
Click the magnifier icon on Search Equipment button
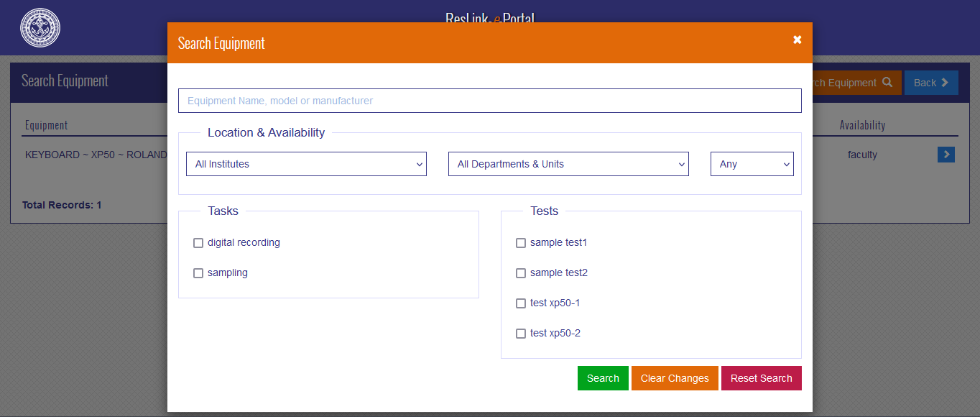click(x=887, y=83)
